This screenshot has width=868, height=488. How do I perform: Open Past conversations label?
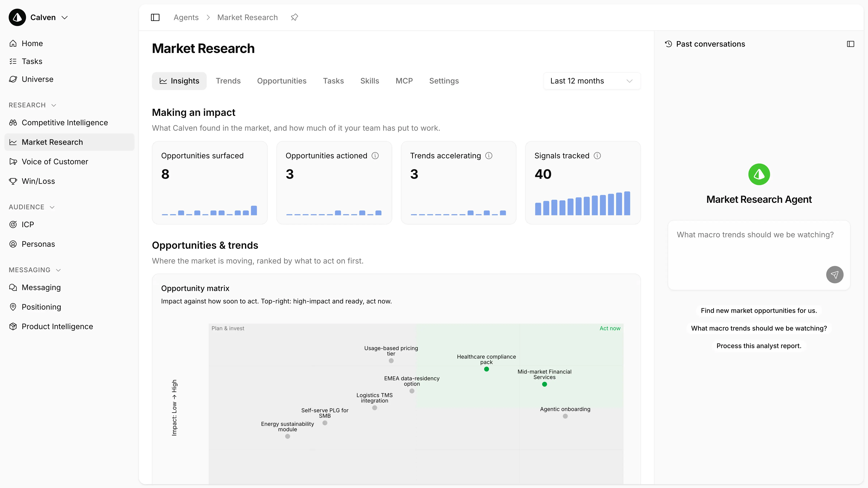710,44
